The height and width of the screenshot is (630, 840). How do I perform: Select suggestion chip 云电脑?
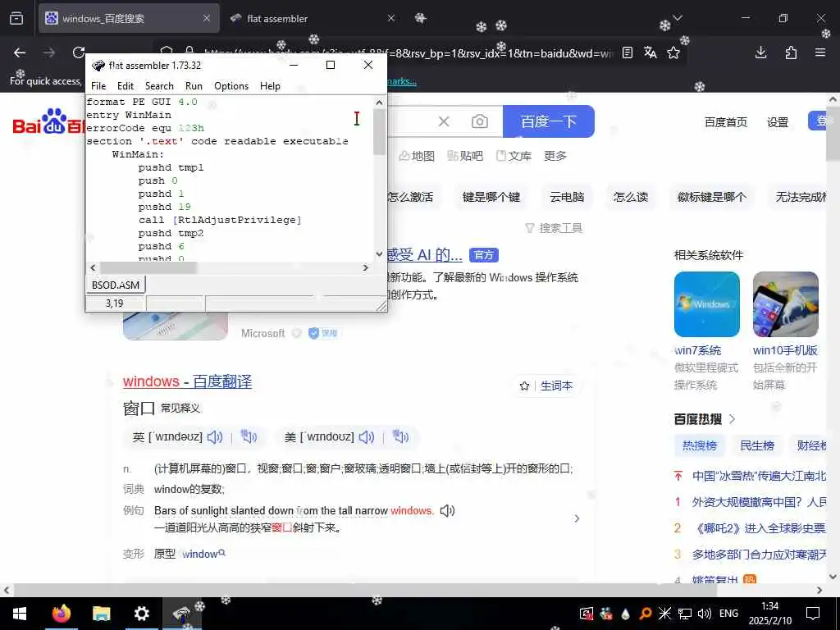[x=567, y=197]
